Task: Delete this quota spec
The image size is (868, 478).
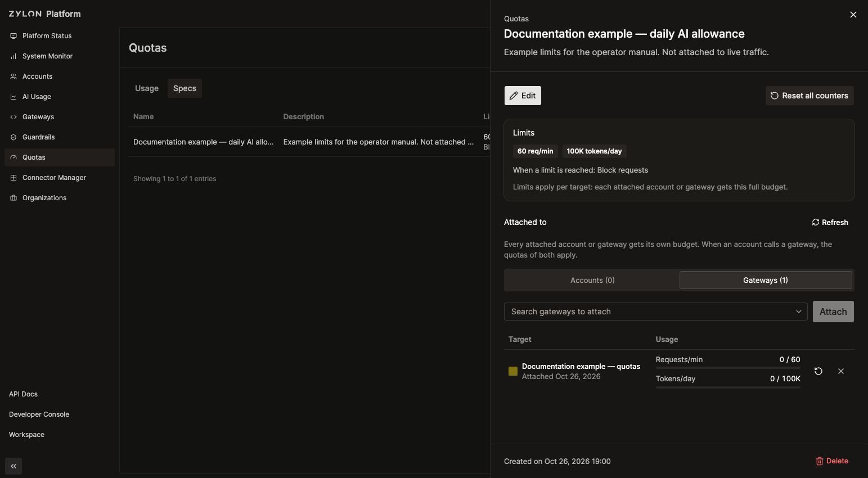Action: (x=831, y=461)
